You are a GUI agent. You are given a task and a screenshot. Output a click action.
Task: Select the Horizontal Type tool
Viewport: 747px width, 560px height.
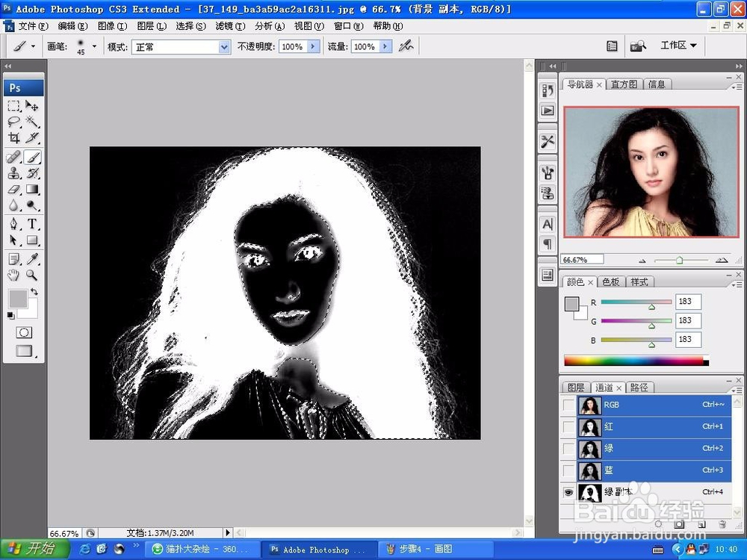click(31, 224)
